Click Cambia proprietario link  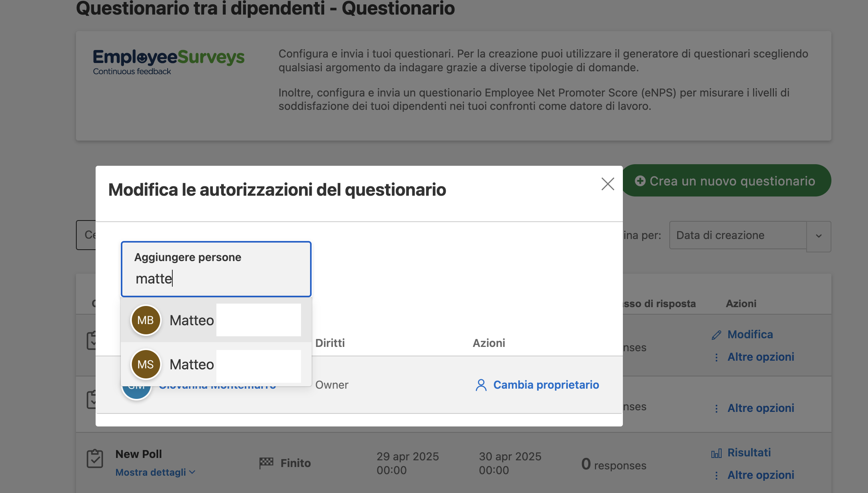[546, 385]
